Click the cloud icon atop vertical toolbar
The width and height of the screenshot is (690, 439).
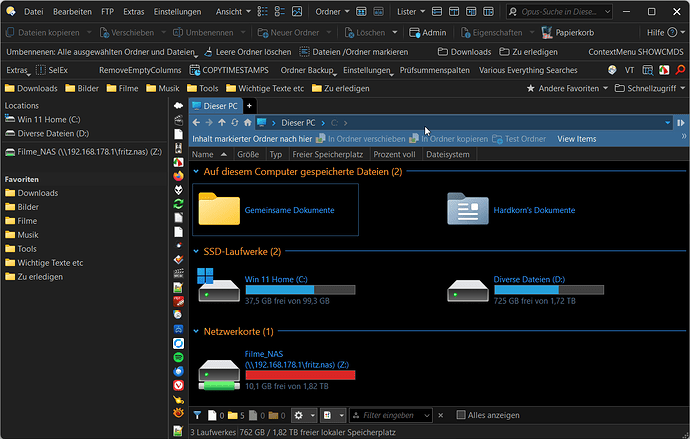pos(178,106)
